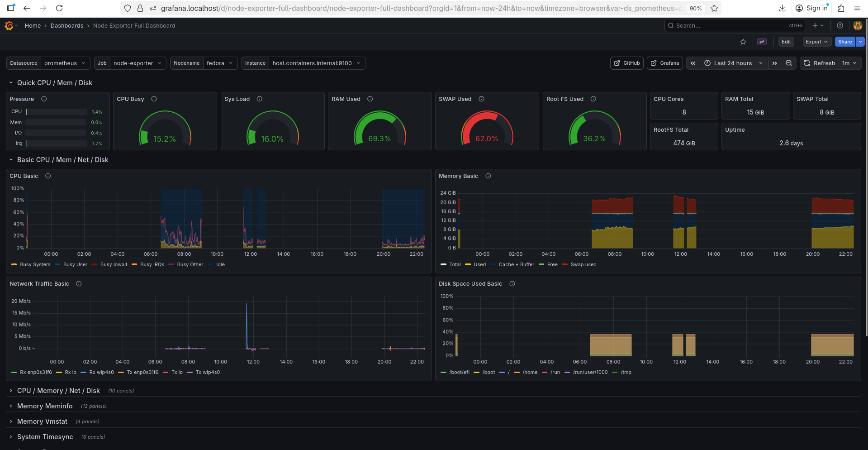This screenshot has width=868, height=450.
Task: Show info for Disk Space Used Basic
Action: (512, 284)
